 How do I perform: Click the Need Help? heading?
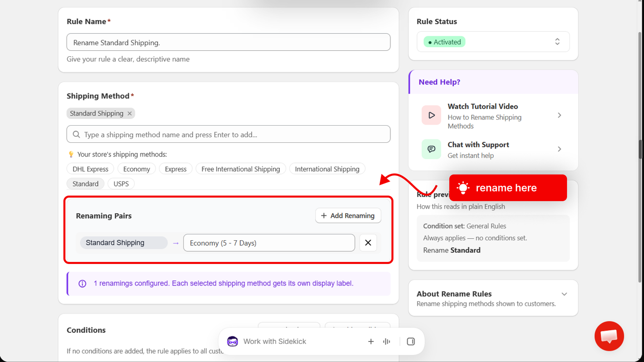tap(439, 82)
